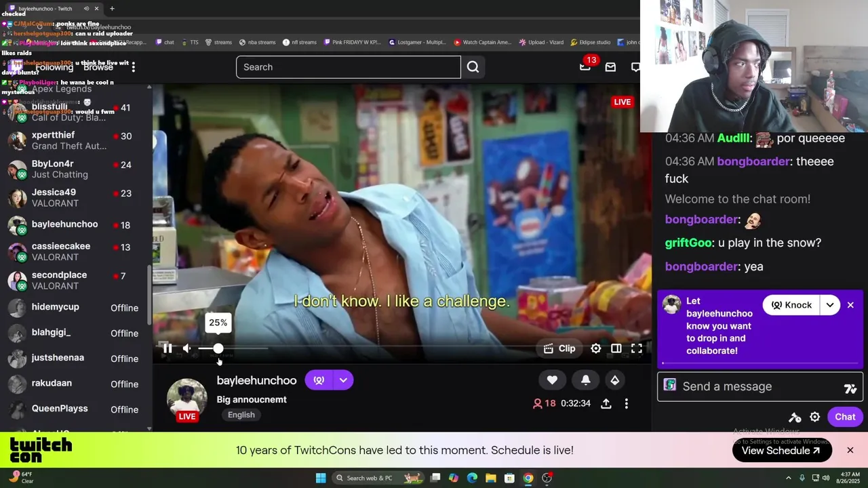Click the bayleehunchoo channel name heading
868x488 pixels.
[x=256, y=380]
